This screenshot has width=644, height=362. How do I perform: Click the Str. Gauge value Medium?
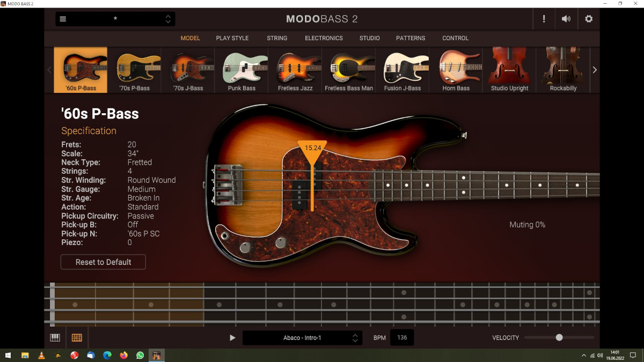(142, 189)
